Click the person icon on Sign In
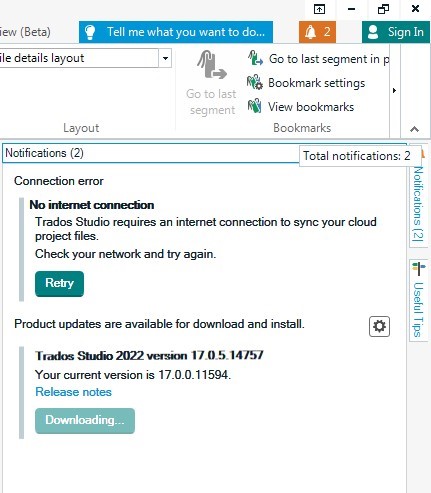The width and height of the screenshot is (431, 493). tap(373, 32)
